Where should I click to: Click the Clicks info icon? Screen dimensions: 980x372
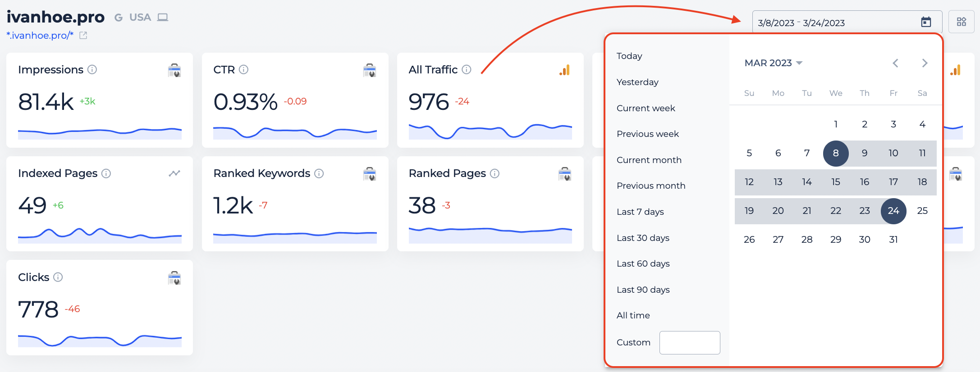point(58,277)
